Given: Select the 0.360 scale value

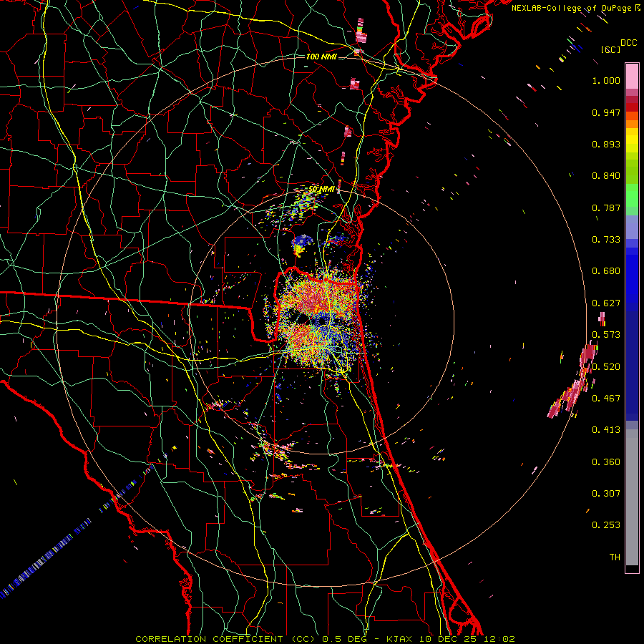Looking at the screenshot, I should (606, 462).
